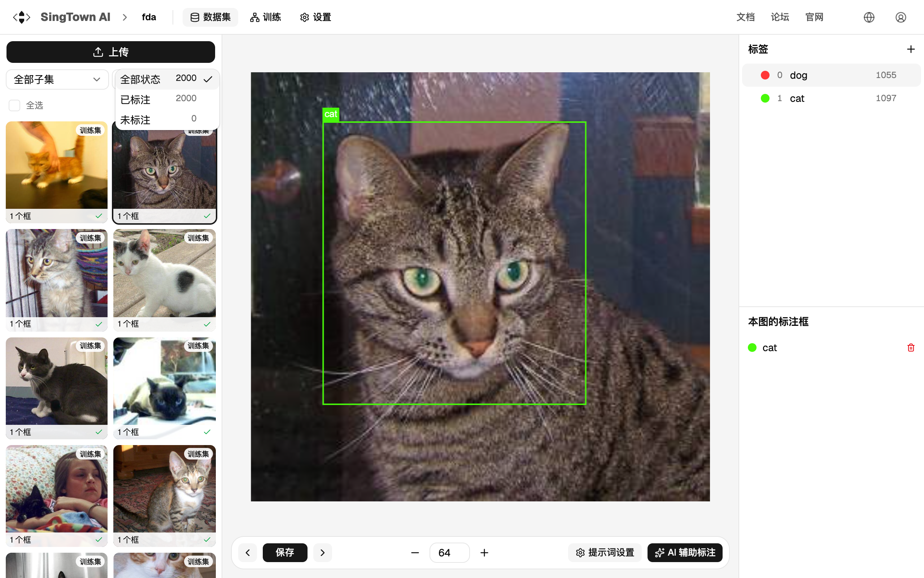Open the 论坛 link

(780, 17)
